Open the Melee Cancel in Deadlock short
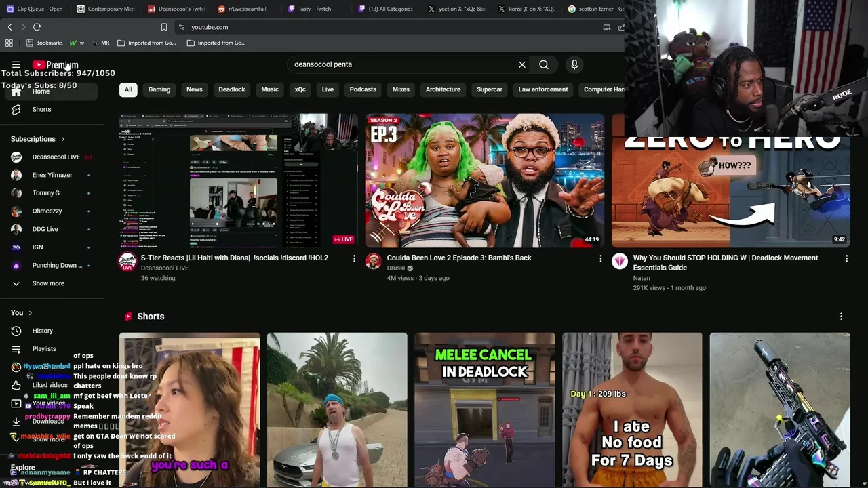This screenshot has height=488, width=868. point(484,409)
